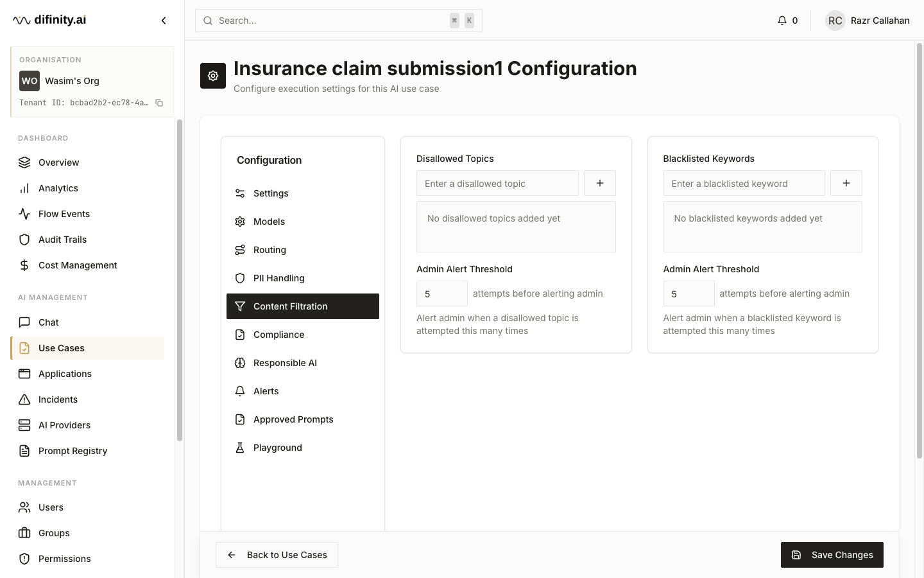Viewport: 924px width, 578px height.
Task: Click the main page vertical scrollbar
Action: coord(919,250)
